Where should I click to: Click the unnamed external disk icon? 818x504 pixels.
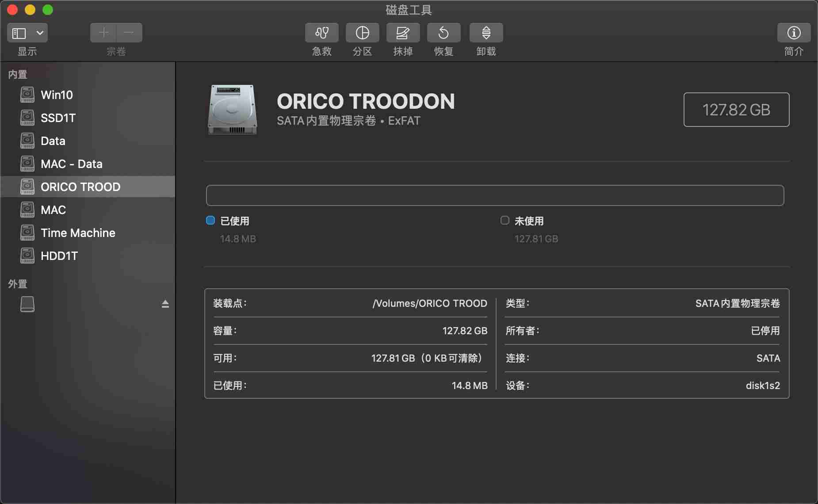[x=27, y=304]
